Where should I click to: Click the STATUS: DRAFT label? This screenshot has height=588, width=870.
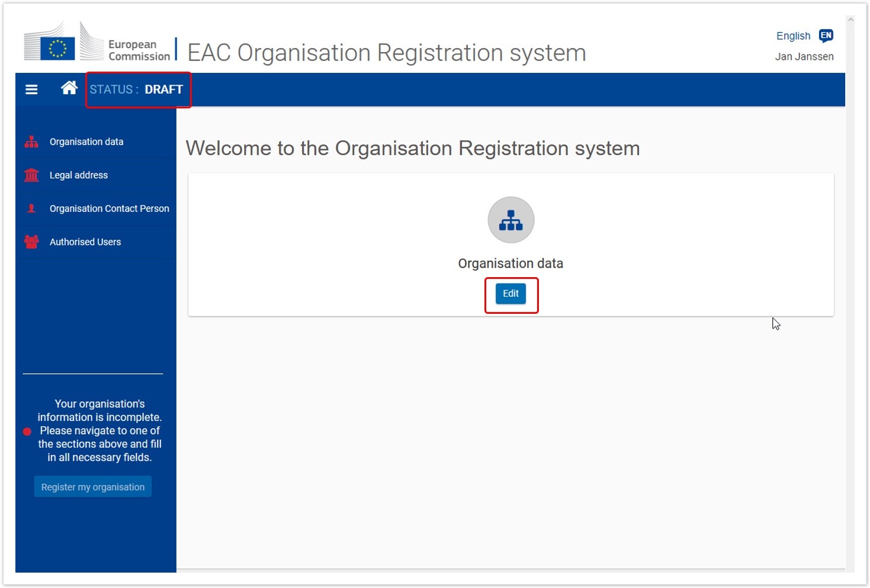tap(137, 89)
